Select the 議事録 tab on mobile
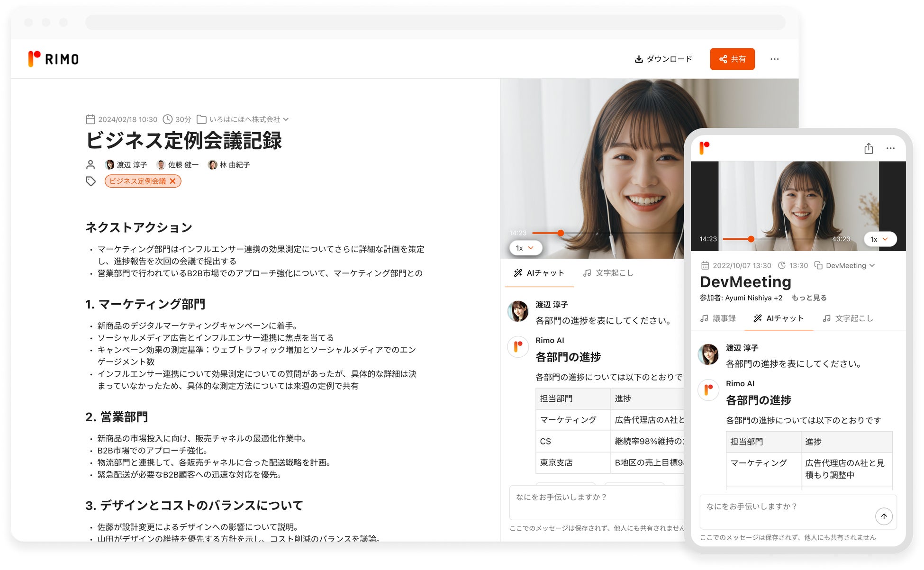 pos(718,318)
